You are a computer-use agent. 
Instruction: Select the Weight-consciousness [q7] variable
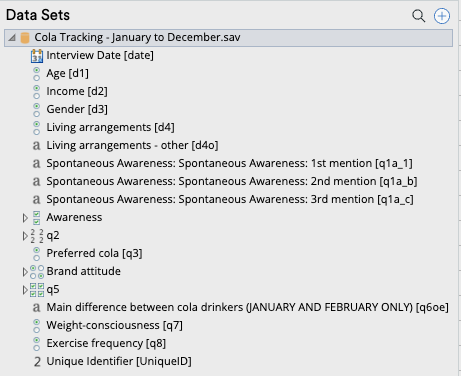pos(115,325)
